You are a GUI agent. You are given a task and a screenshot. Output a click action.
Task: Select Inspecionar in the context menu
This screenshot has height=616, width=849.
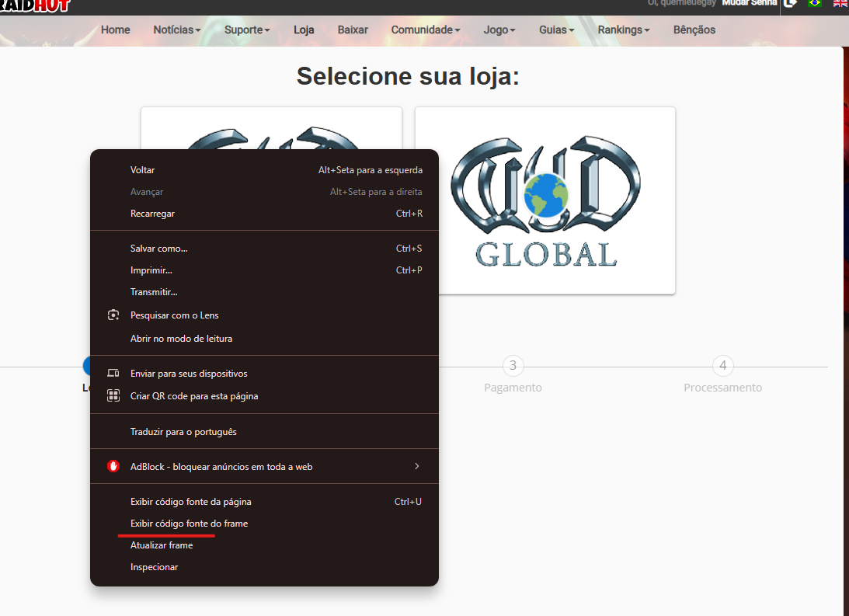(x=152, y=566)
